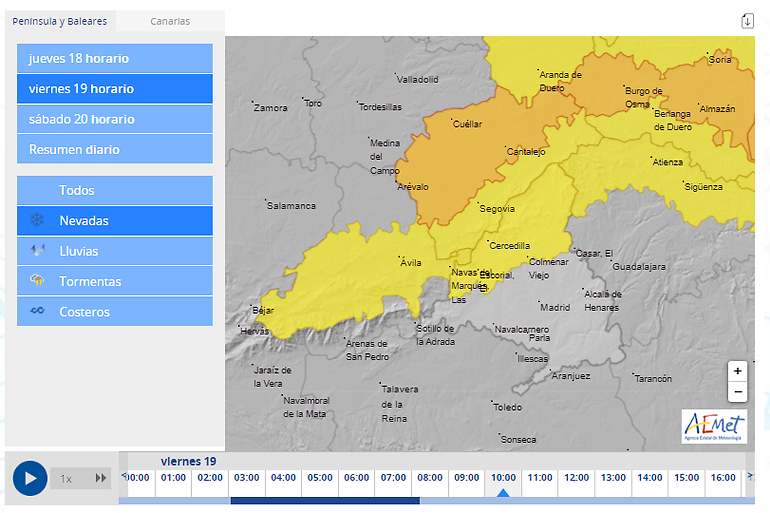Click the snowflake icon beside Nevadas

coord(37,220)
